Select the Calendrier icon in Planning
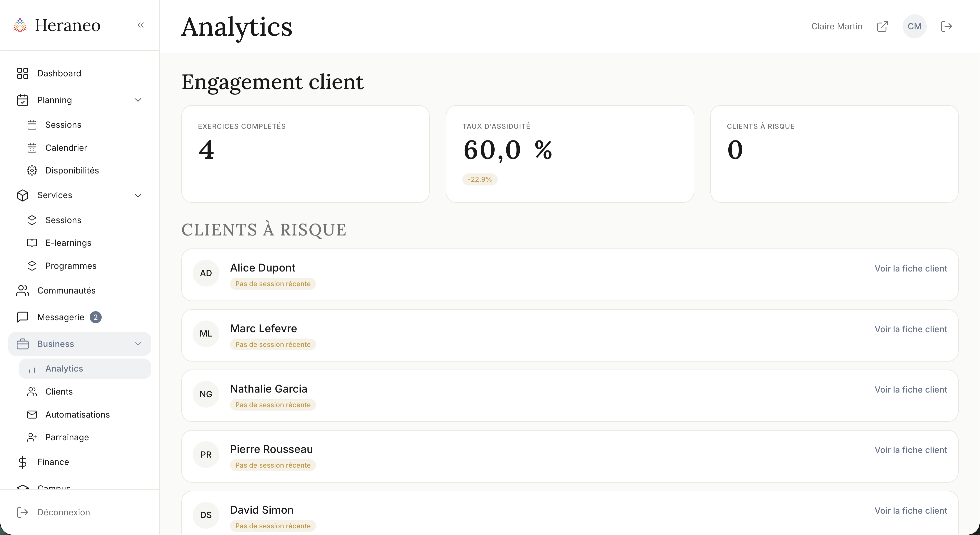The width and height of the screenshot is (980, 535). 32,148
